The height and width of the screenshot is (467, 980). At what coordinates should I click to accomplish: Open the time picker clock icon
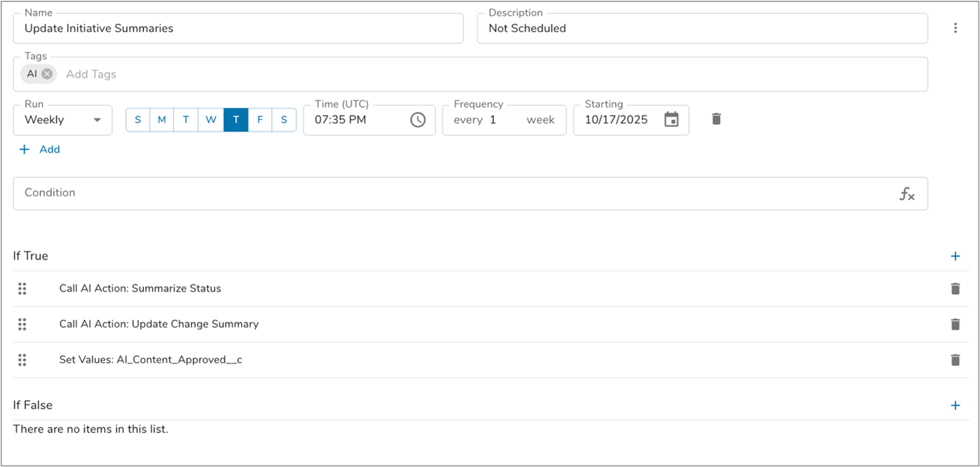tap(418, 120)
